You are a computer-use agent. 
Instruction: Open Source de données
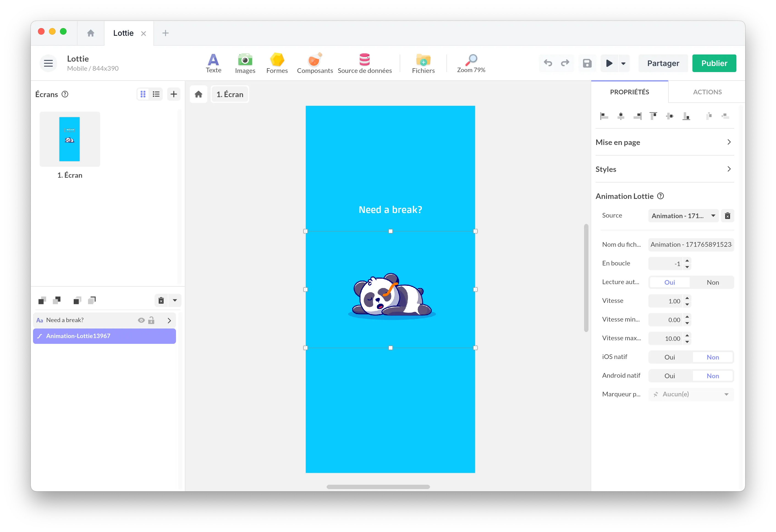coord(364,63)
